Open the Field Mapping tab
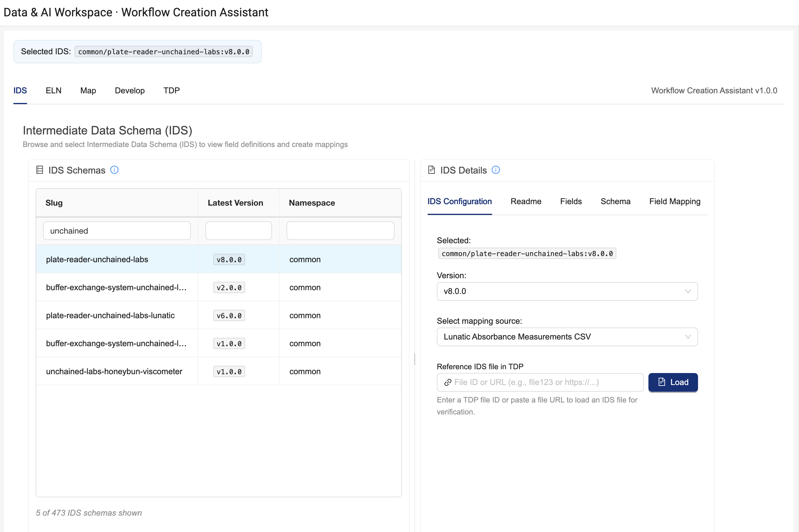Image resolution: width=799 pixels, height=532 pixels. (x=675, y=201)
